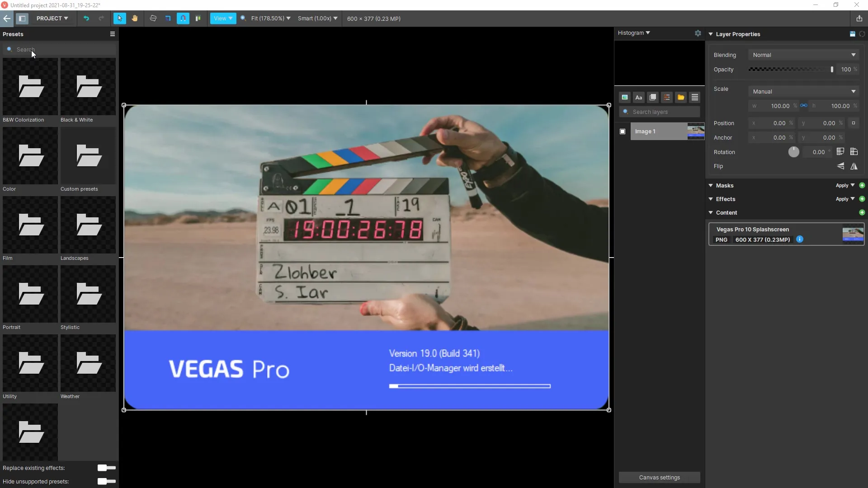Select the Move/Transform tool

point(119,19)
